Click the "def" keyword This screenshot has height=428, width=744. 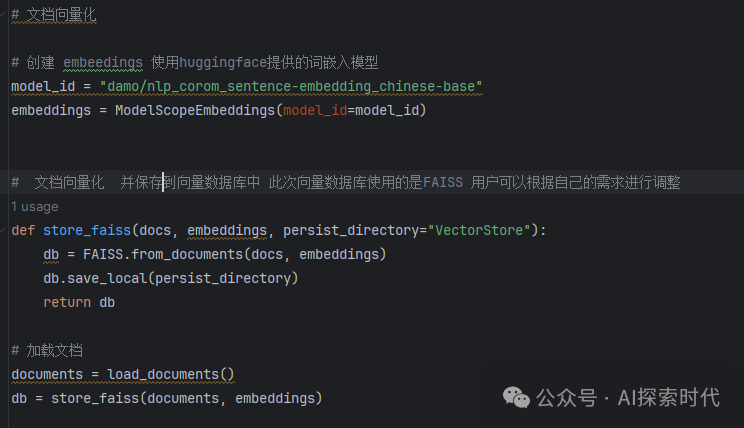point(22,230)
